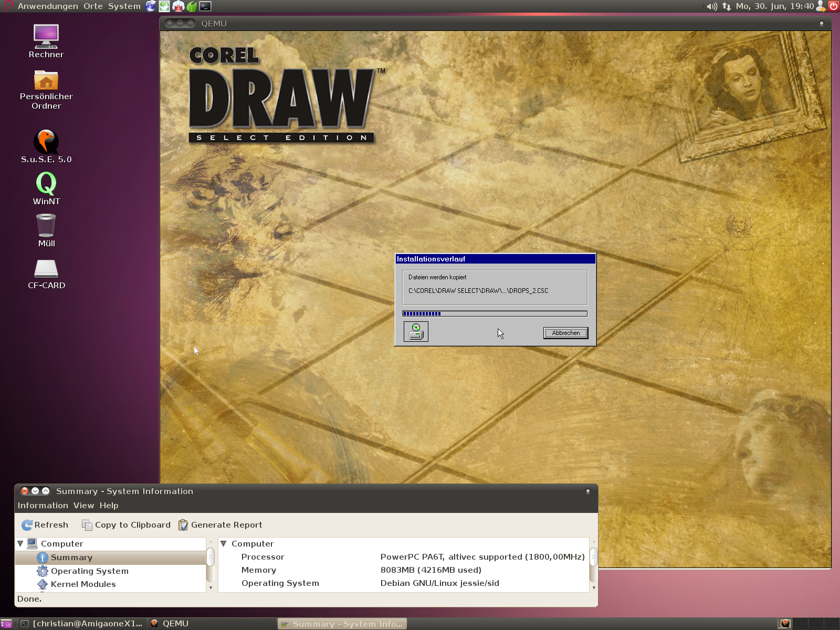
Task: Open the S.u.S.E. 5.0 desktop launcher
Action: coord(46,142)
